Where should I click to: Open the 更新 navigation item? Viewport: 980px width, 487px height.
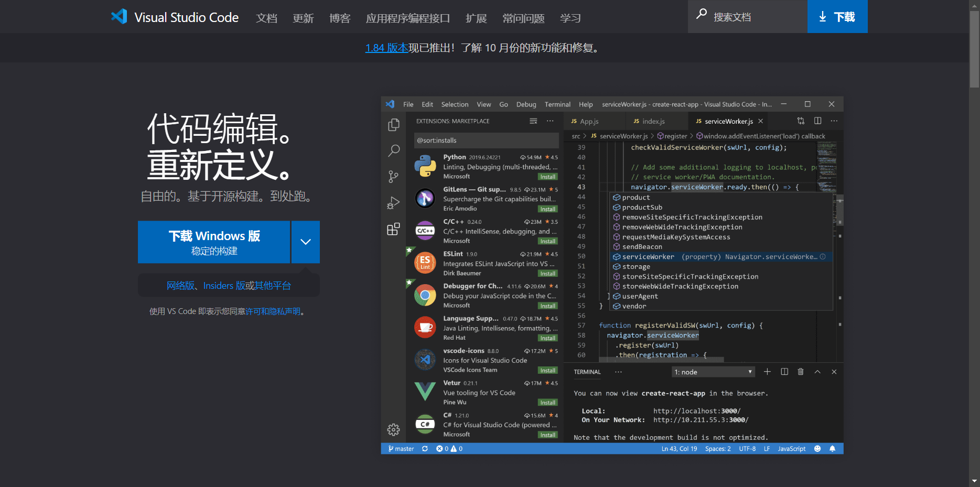[x=303, y=18]
